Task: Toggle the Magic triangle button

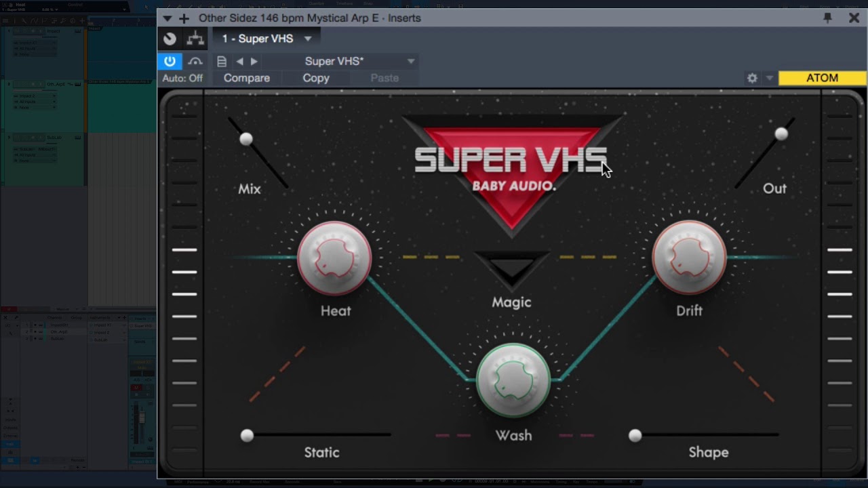Action: pos(512,269)
